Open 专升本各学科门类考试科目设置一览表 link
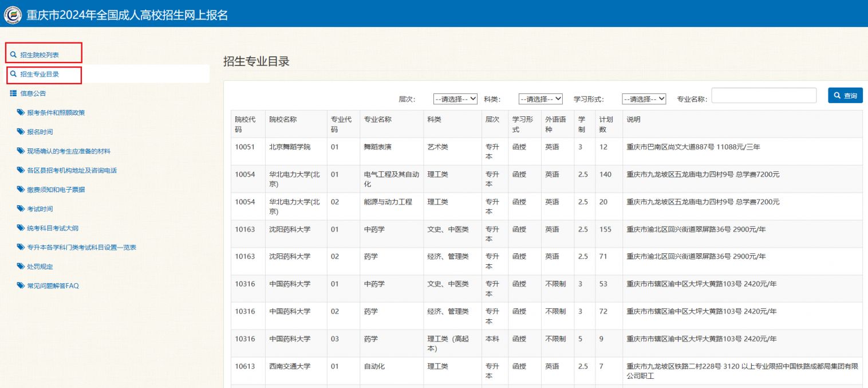868x388 pixels. point(81,248)
